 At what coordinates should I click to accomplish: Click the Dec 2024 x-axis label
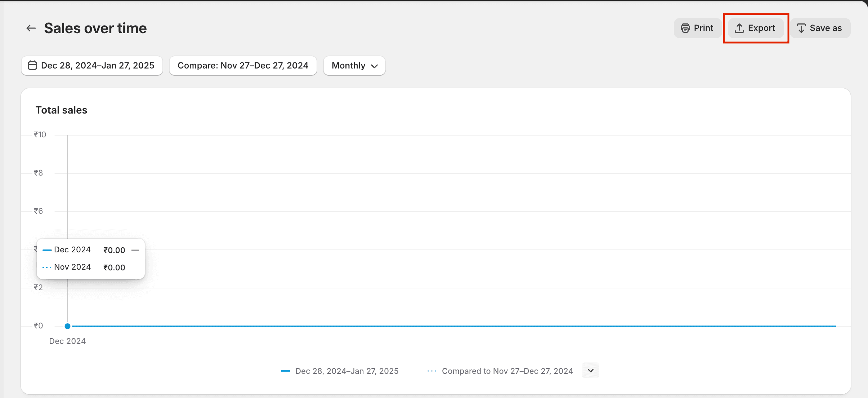point(67,341)
